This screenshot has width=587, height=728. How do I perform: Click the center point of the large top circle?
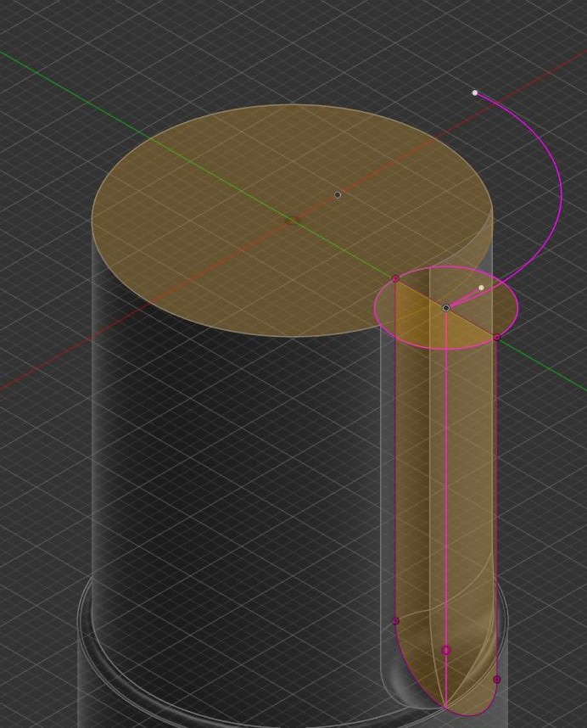[338, 195]
